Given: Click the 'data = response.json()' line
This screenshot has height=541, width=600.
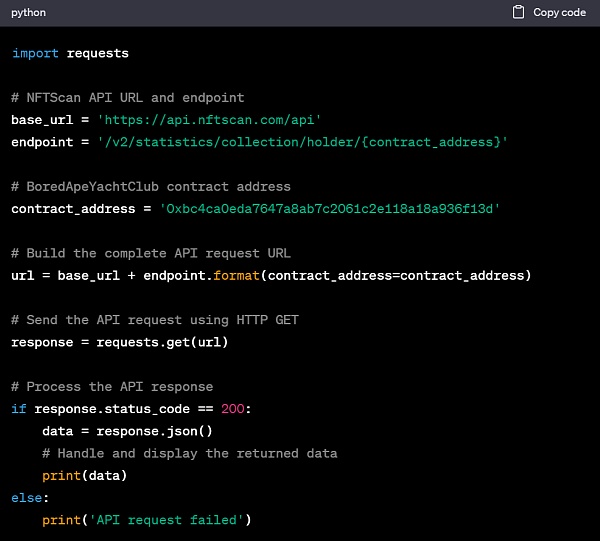Looking at the screenshot, I should [127, 431].
